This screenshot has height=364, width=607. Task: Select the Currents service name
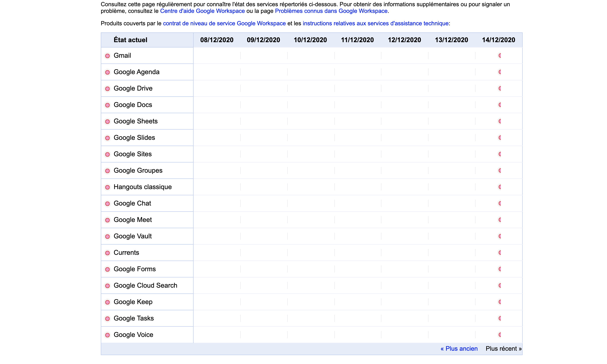coord(126,253)
